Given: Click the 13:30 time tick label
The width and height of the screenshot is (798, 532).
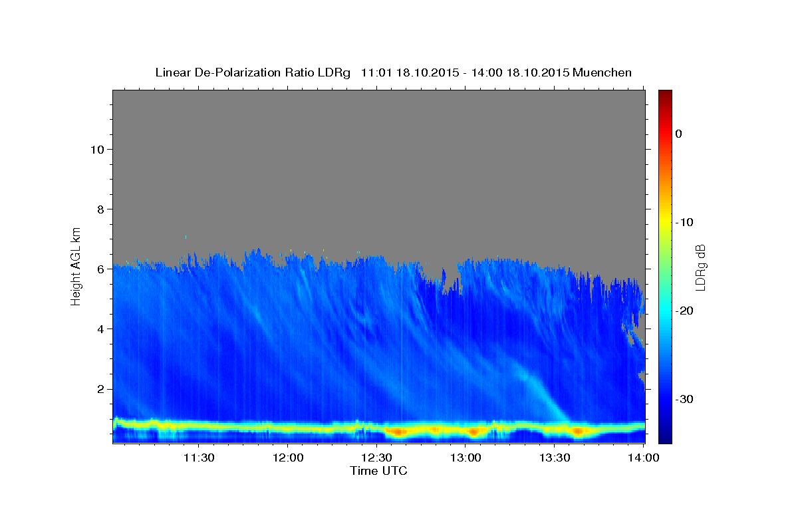Looking at the screenshot, I should 555,458.
